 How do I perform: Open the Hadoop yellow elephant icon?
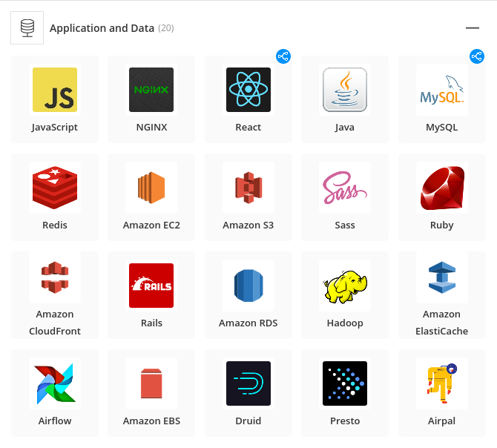345,286
